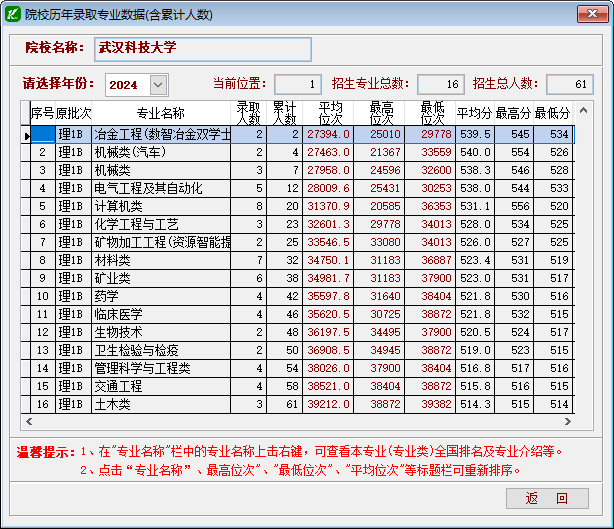Select the 土木类 major
The image size is (614, 529).
pos(161,404)
